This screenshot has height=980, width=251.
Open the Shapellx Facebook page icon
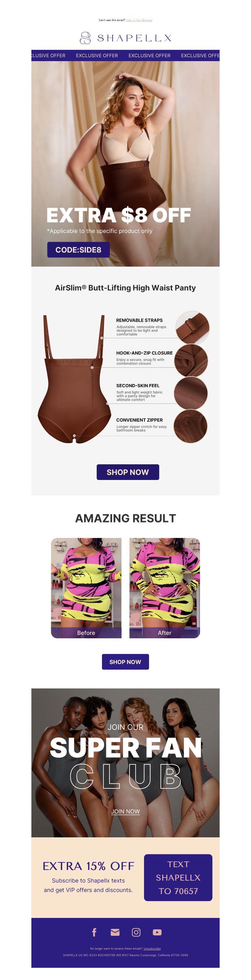94,932
